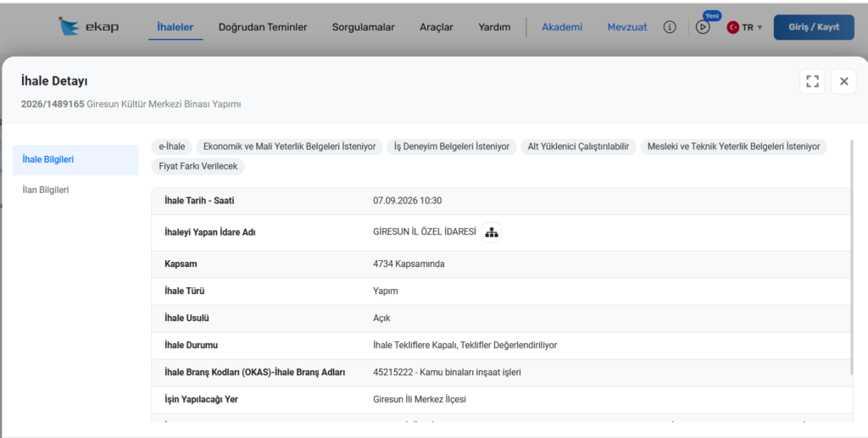Click the date value 07.09.2026 10:30
This screenshot has width=868, height=438.
pyautogui.click(x=408, y=201)
